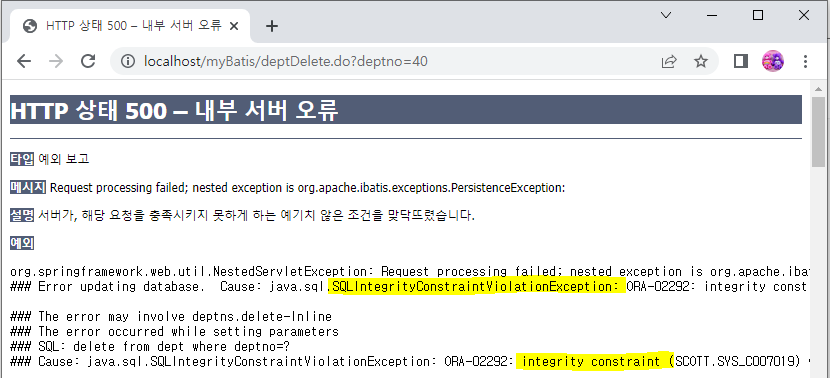The width and height of the screenshot is (830, 378).
Task: Click the 서버가, 해당 요청을 description sentence
Action: (x=257, y=215)
